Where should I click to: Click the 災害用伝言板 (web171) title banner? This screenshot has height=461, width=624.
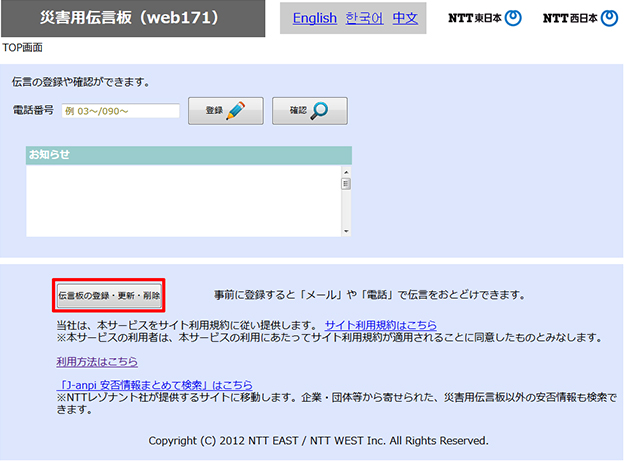[133, 18]
